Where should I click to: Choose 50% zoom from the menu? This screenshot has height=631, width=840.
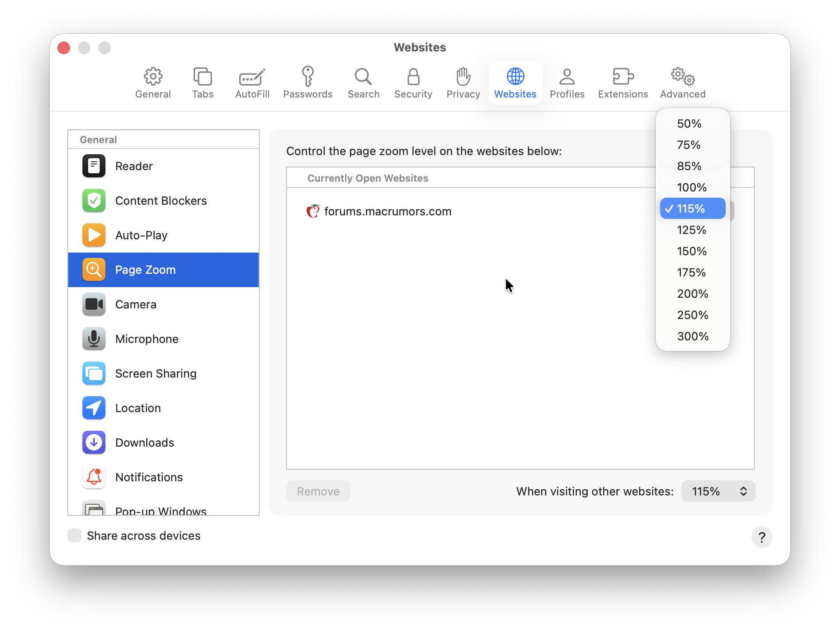[692, 123]
